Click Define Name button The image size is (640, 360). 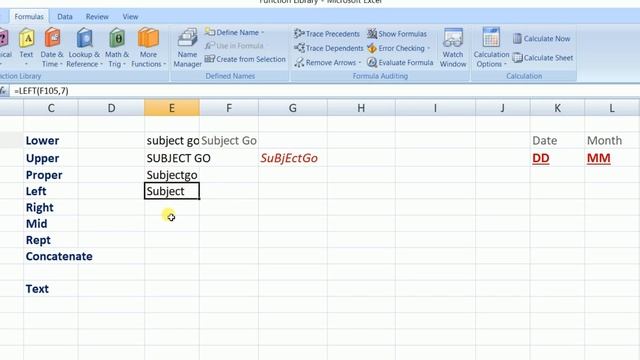coord(233,32)
